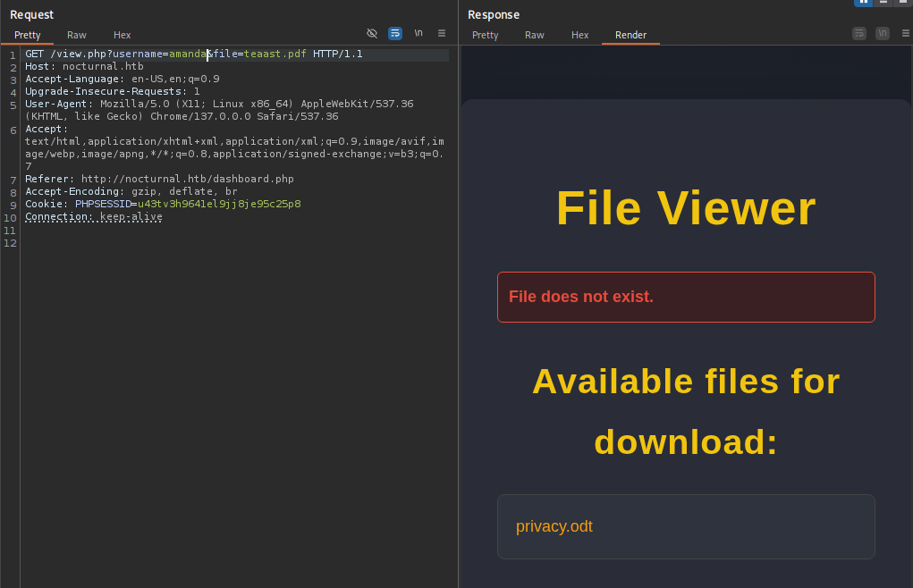Select the Response Render tab

[x=630, y=35]
